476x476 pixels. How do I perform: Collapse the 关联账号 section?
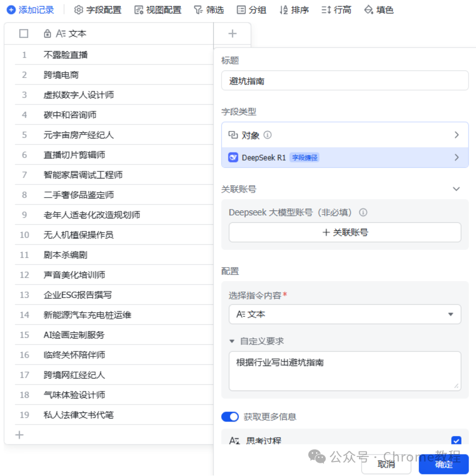point(456,189)
